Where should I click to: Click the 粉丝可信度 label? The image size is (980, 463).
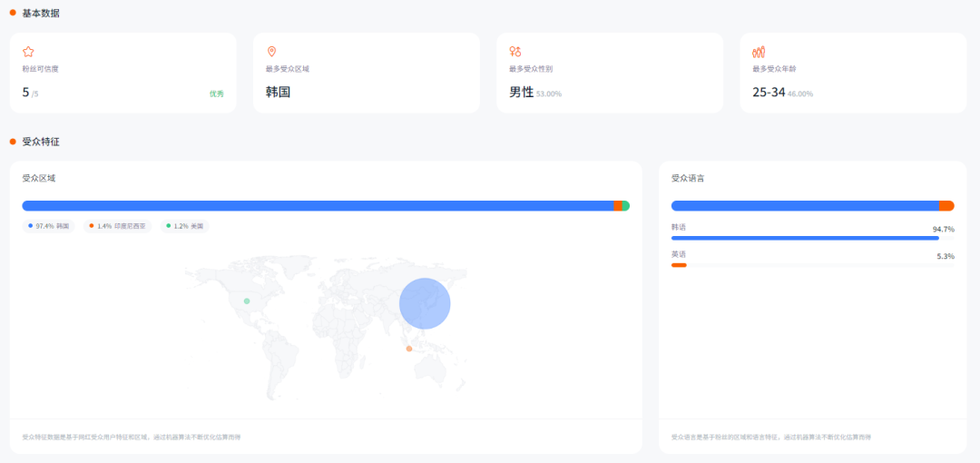click(x=41, y=69)
